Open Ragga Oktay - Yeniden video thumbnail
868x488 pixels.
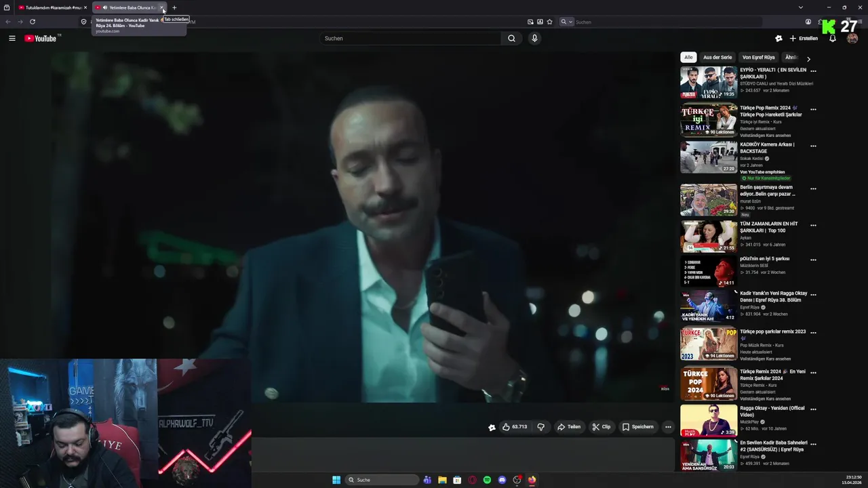click(709, 420)
